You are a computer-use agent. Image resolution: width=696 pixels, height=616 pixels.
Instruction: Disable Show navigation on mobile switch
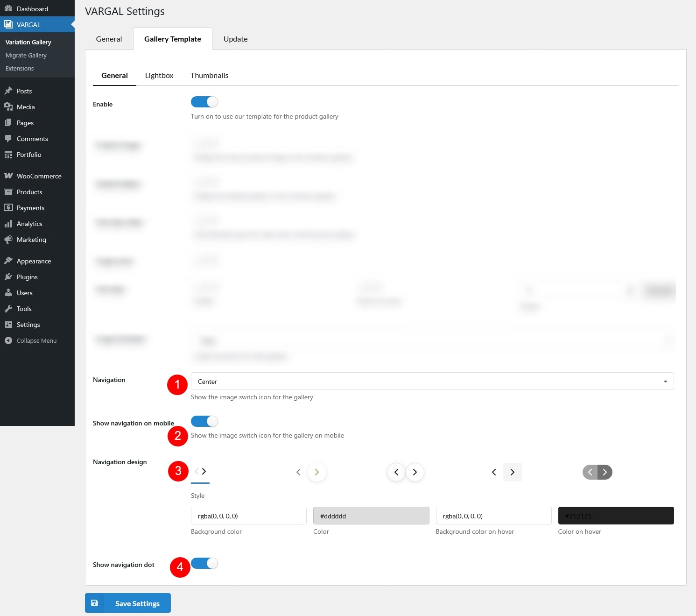click(x=204, y=421)
